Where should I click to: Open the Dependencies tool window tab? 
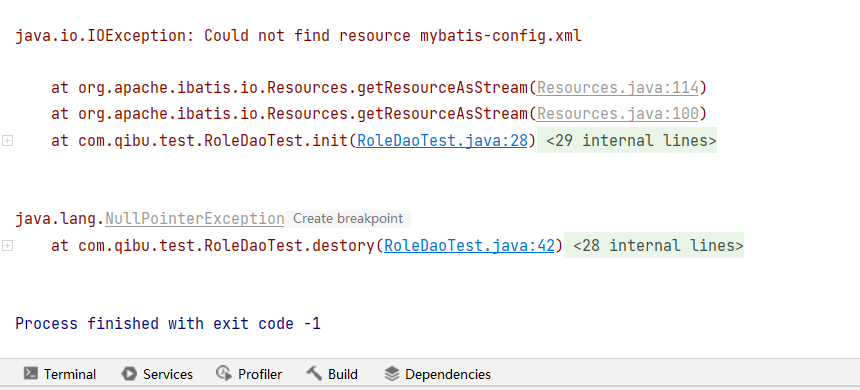[x=438, y=374]
